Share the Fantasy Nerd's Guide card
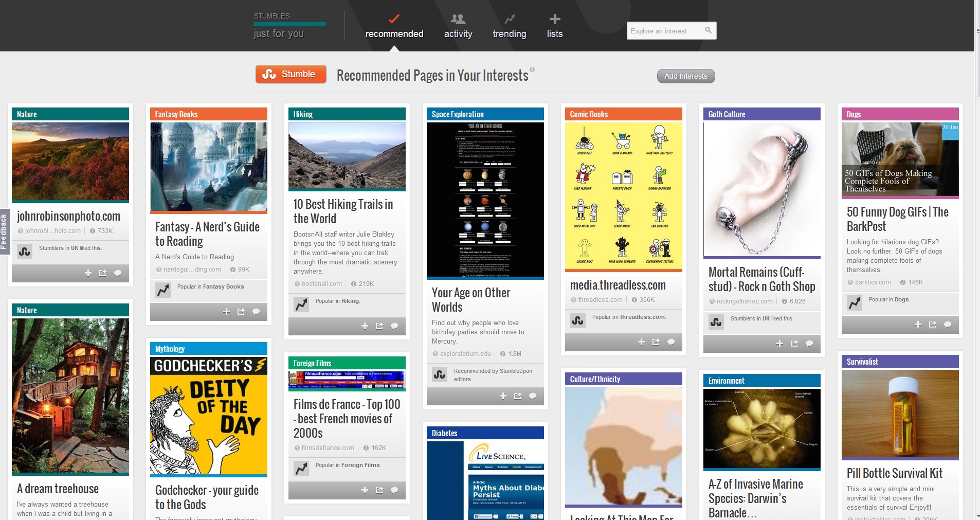The height and width of the screenshot is (520, 980). 241,312
